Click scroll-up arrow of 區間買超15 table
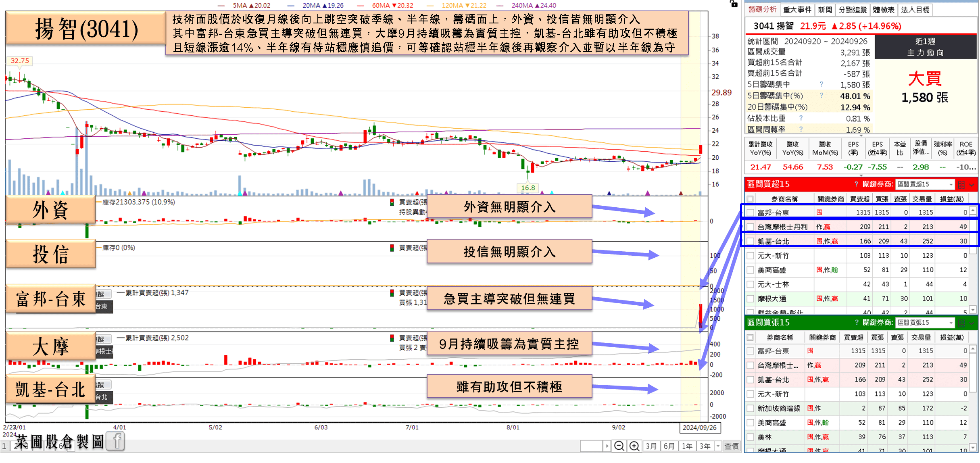The height and width of the screenshot is (463, 980). pyautogui.click(x=973, y=210)
